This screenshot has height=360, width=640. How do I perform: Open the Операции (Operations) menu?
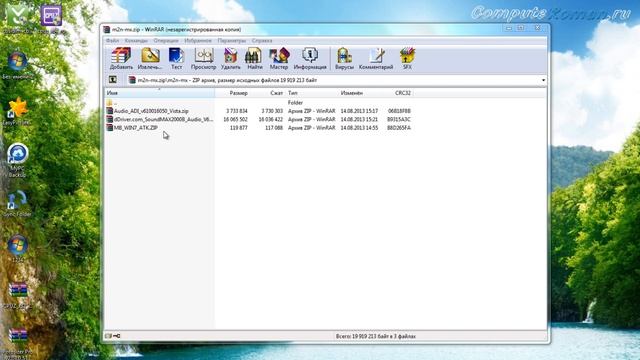(x=166, y=41)
